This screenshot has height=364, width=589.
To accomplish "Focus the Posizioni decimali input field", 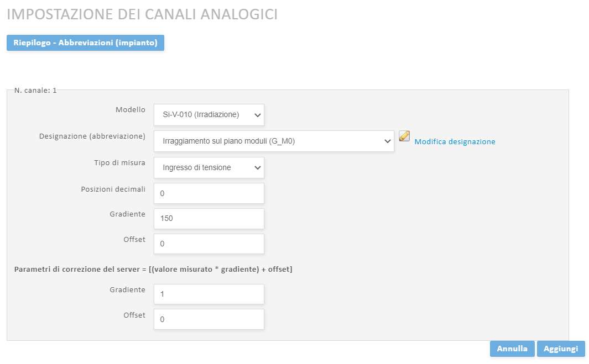I will 209,193.
